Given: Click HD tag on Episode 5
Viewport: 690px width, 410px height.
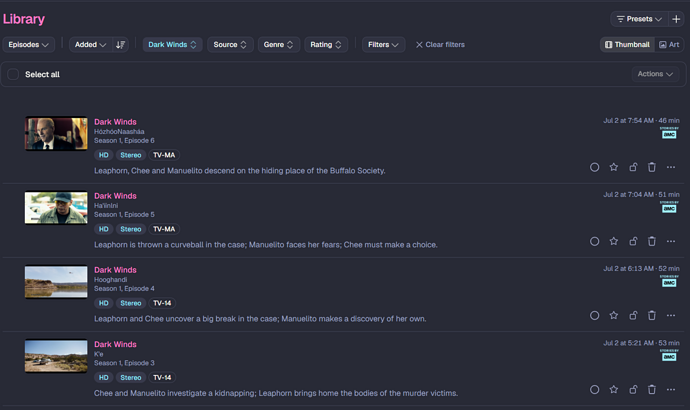Looking at the screenshot, I should coord(103,229).
